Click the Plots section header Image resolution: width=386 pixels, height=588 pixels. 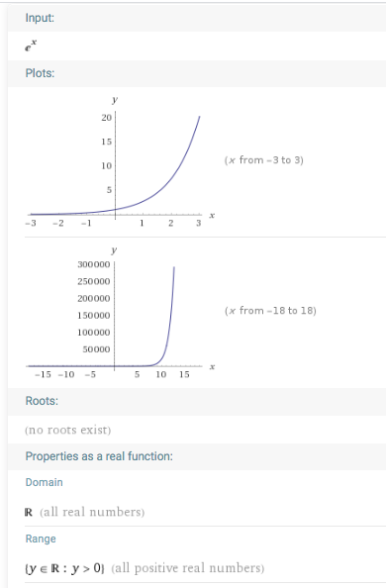pos(40,73)
